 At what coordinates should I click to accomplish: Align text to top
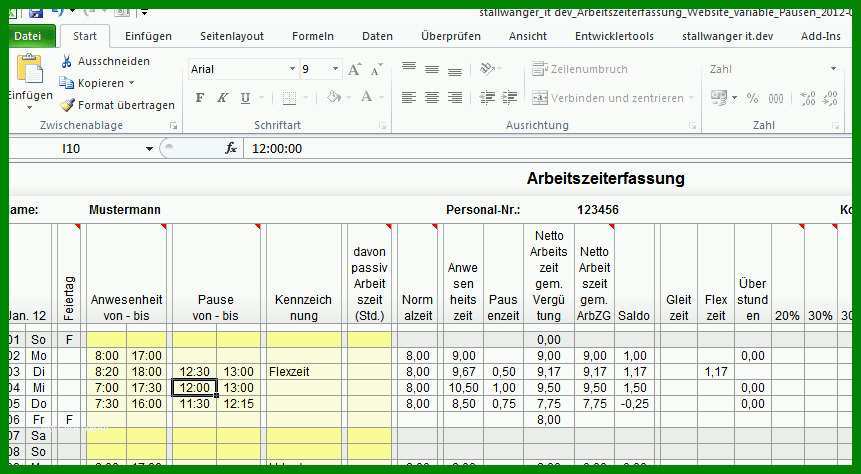pos(409,69)
